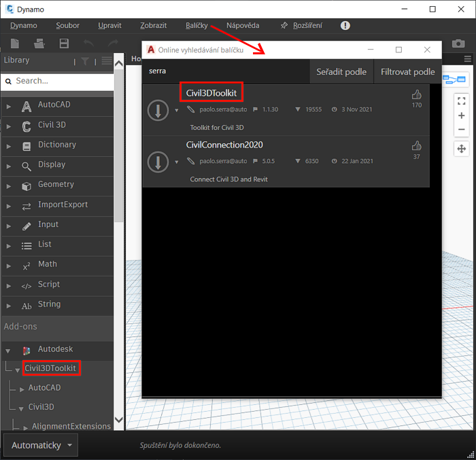Select the Civil3D child node under Civil3DToolkit
The image size is (476, 460).
(41, 406)
